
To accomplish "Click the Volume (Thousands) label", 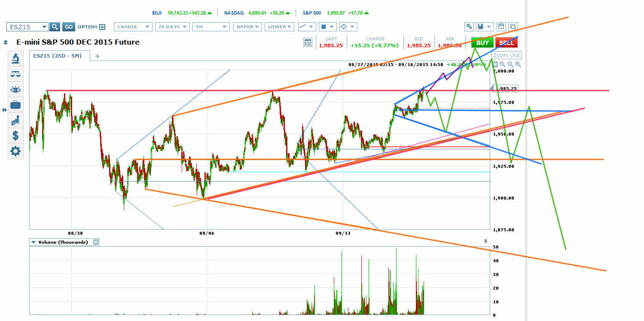I will click(63, 242).
